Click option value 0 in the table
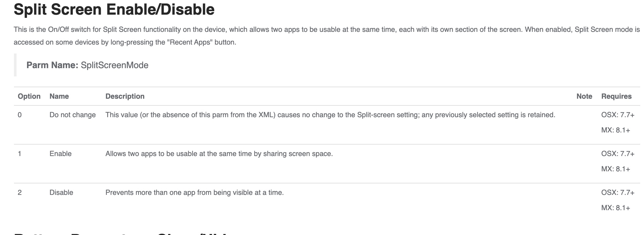The image size is (644, 235). (20, 115)
